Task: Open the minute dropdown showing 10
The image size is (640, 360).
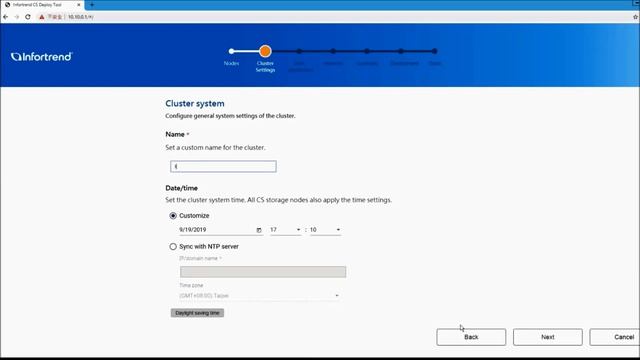Action: 325,230
